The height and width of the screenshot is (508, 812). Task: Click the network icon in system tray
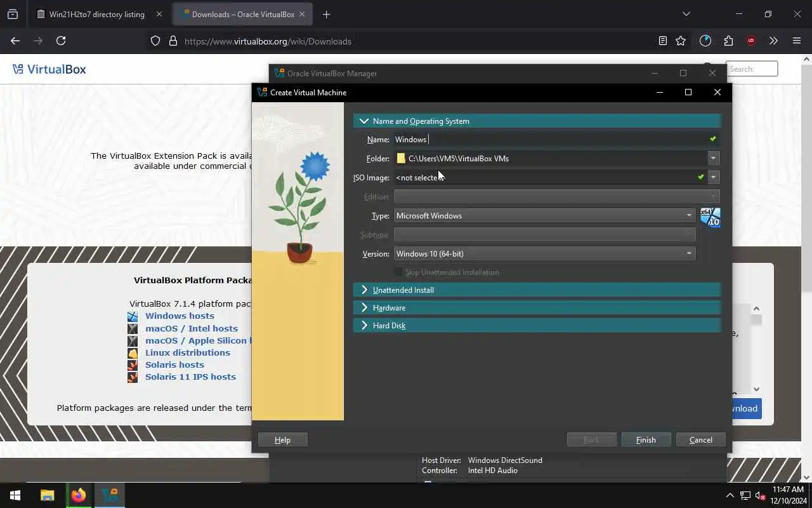pos(745,495)
